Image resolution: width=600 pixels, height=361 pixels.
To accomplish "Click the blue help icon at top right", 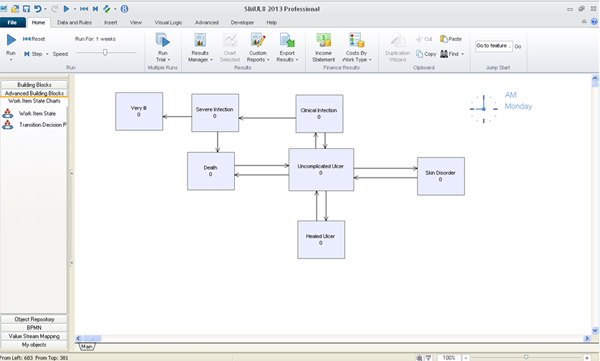I will (x=594, y=22).
